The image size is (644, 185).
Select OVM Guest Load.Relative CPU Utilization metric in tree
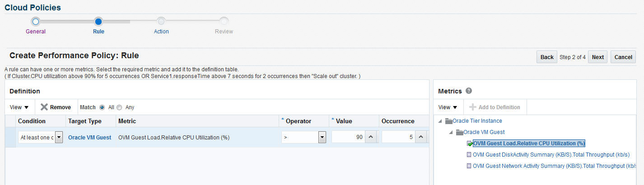tap(529, 143)
